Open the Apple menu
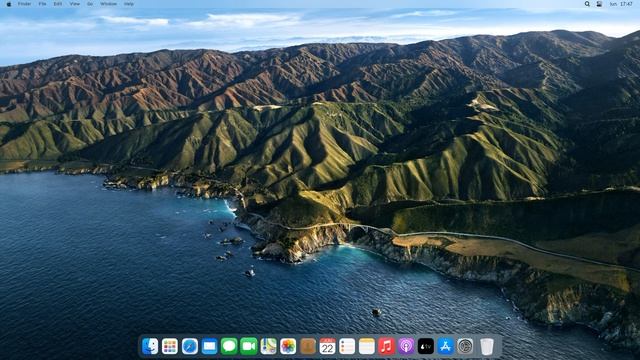This screenshot has height=360, width=640. click(9, 4)
